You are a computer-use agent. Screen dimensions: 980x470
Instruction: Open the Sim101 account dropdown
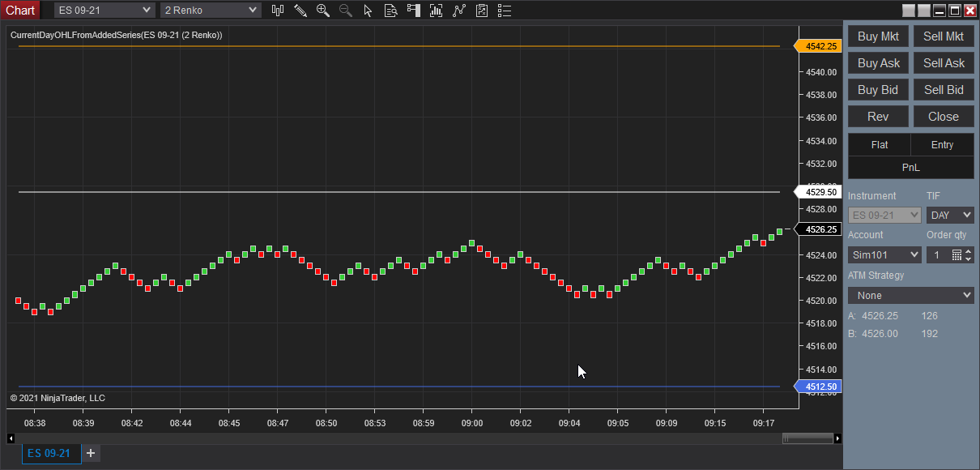point(884,254)
